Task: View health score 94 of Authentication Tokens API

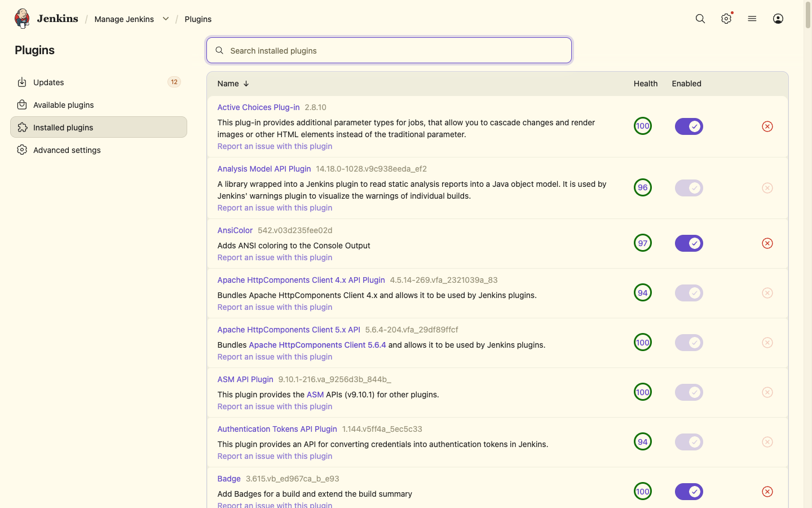Action: tap(643, 441)
